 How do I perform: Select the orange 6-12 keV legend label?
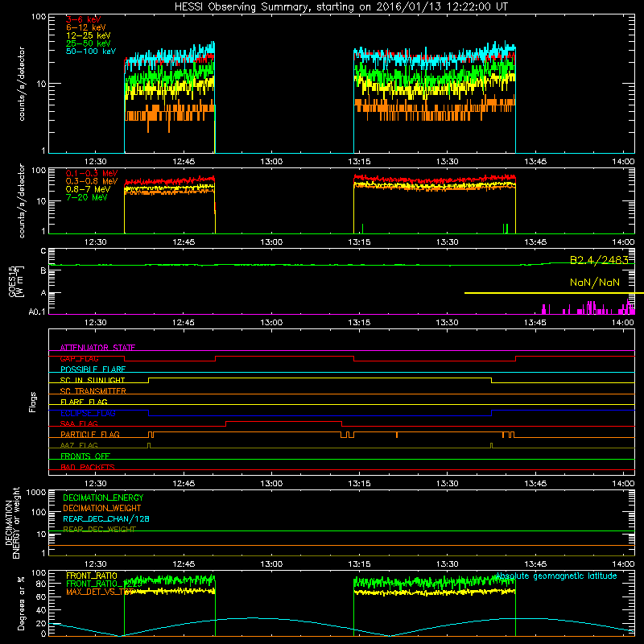pyautogui.click(x=85, y=27)
